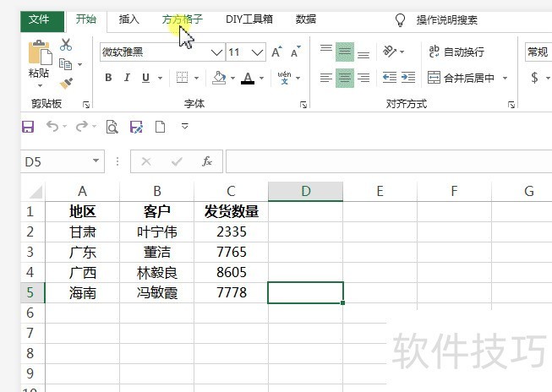Switch to 数据 tab

[305, 19]
